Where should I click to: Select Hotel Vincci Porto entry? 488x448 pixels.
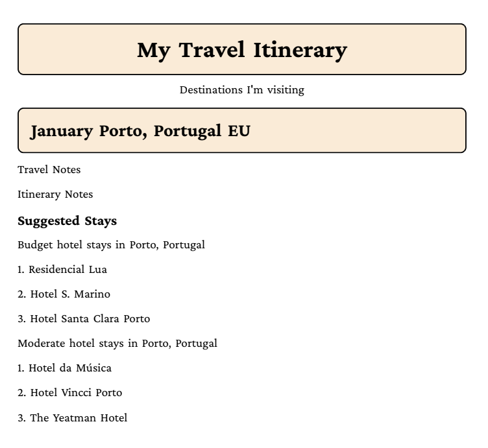(x=69, y=393)
